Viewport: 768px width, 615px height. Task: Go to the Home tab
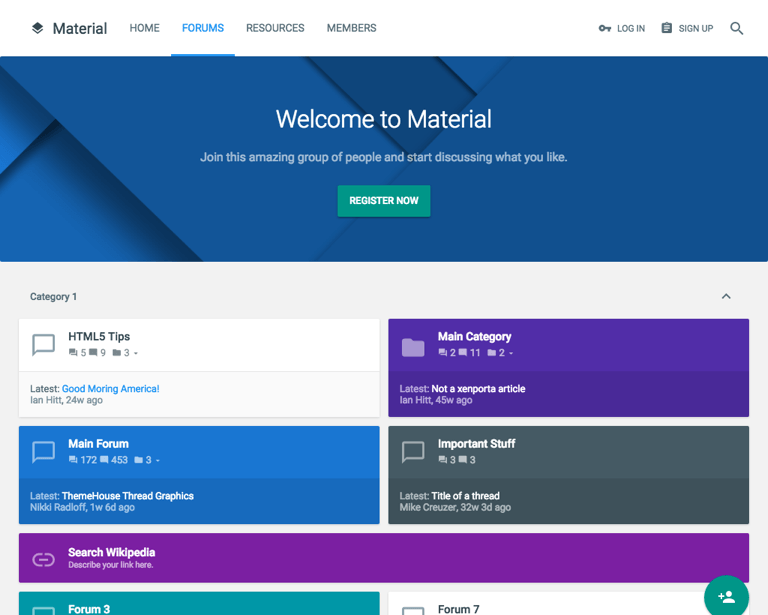(x=144, y=28)
